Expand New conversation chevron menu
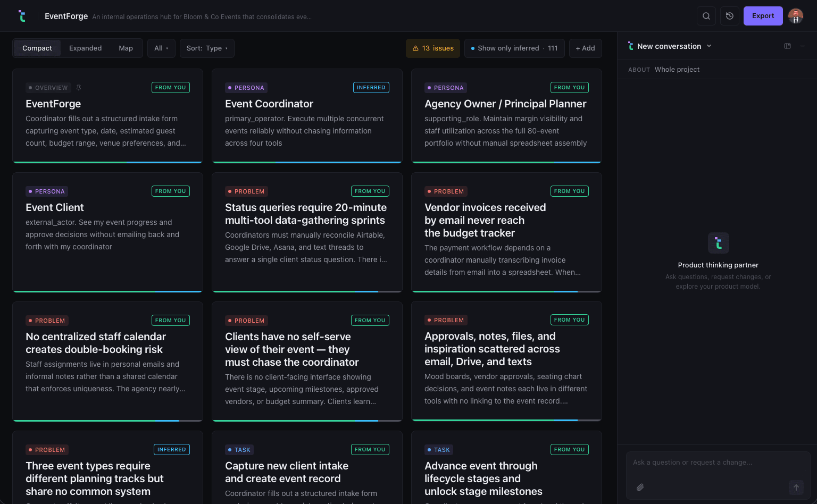 [x=709, y=46]
